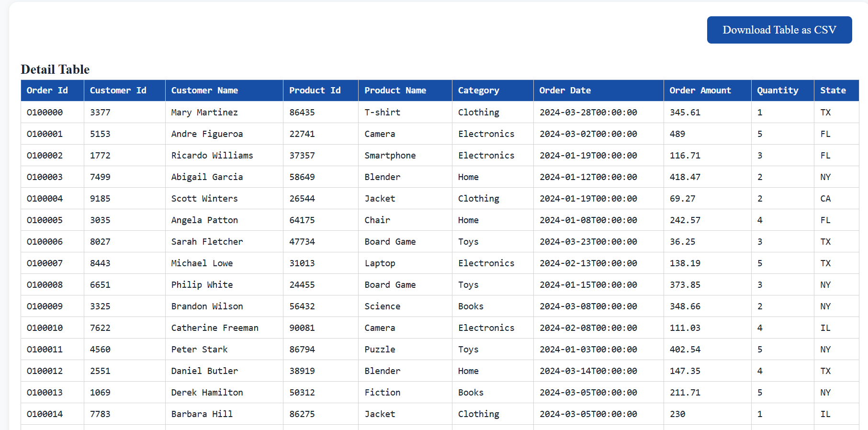Image resolution: width=868 pixels, height=430 pixels.
Task: Click the Download Table as CSV button
Action: pos(779,30)
